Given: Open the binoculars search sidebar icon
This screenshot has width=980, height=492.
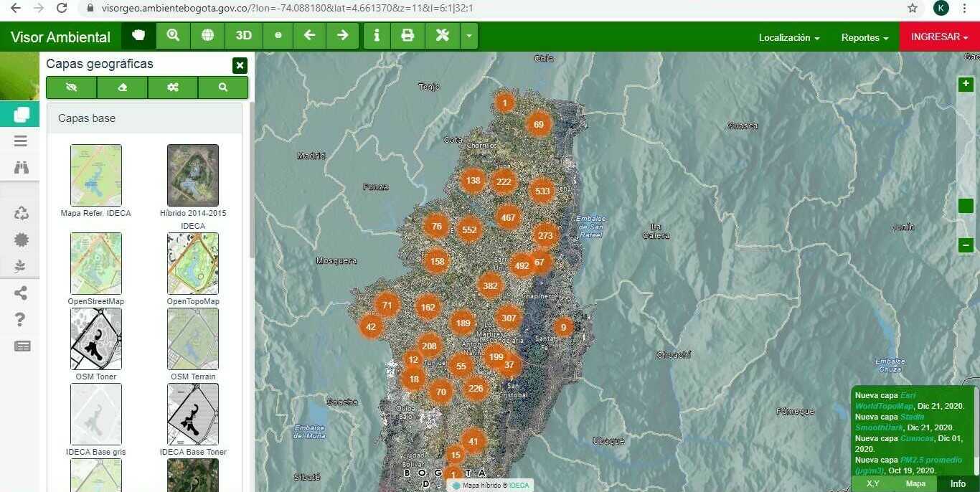Looking at the screenshot, I should [x=22, y=168].
